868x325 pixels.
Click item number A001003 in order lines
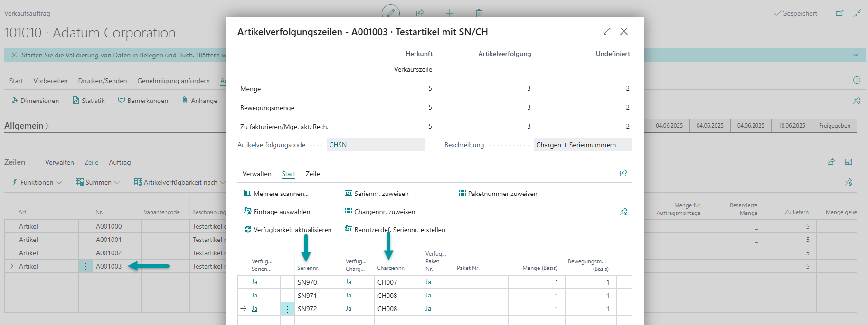[109, 266]
